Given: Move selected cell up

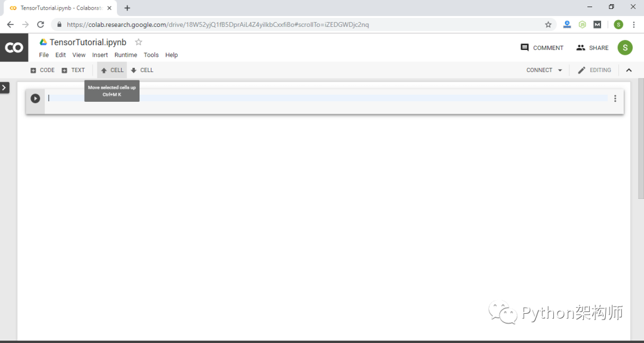Looking at the screenshot, I should point(112,70).
